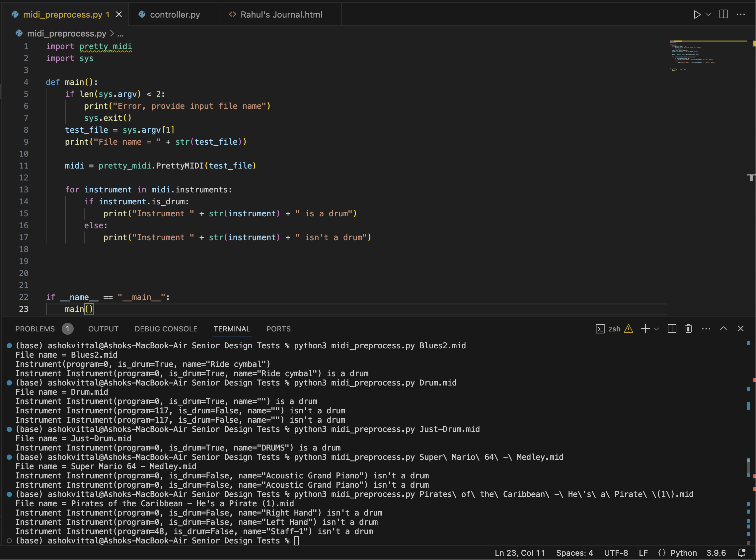This screenshot has width=756, height=560.
Task: Split the terminal panel
Action: pyautogui.click(x=672, y=328)
